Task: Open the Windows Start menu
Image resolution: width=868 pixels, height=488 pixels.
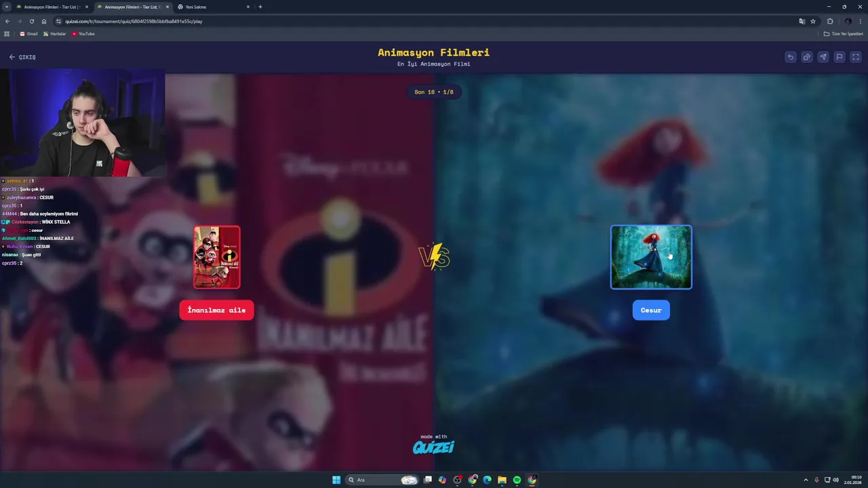Action: coord(336,480)
